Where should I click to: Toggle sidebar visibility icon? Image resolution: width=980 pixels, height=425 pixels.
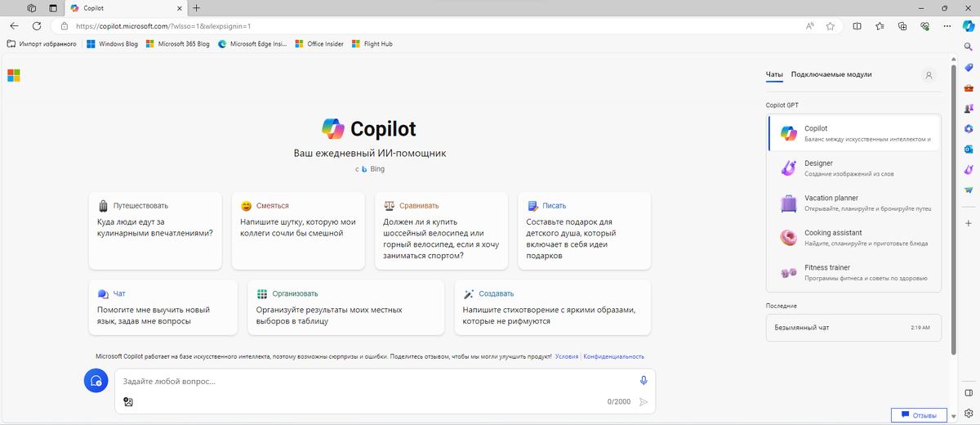(969, 395)
